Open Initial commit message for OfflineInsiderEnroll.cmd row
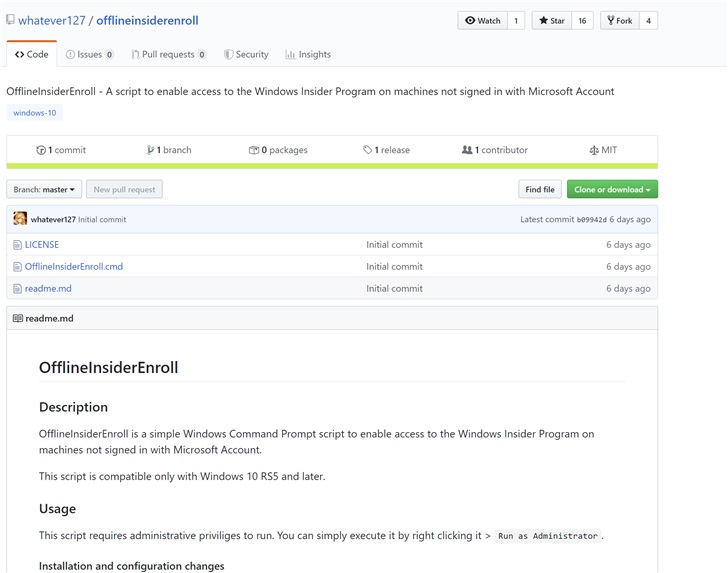Viewport: 728px width, 573px height. click(394, 267)
